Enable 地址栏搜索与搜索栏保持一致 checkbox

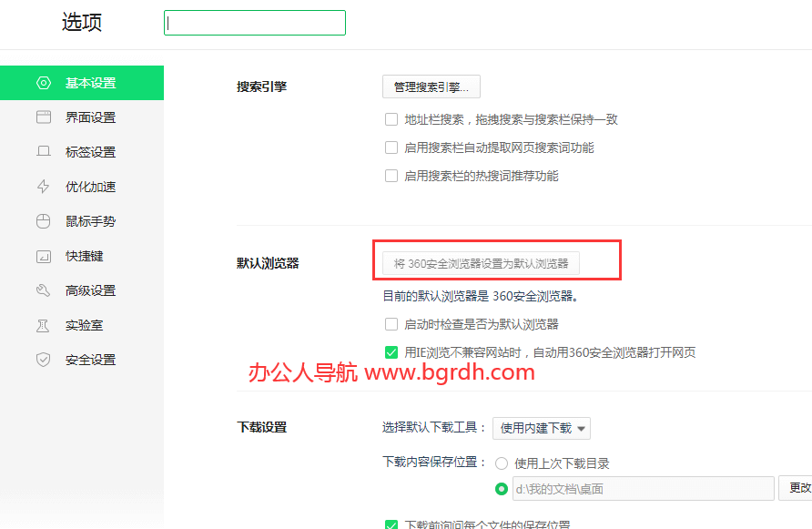pyautogui.click(x=391, y=118)
